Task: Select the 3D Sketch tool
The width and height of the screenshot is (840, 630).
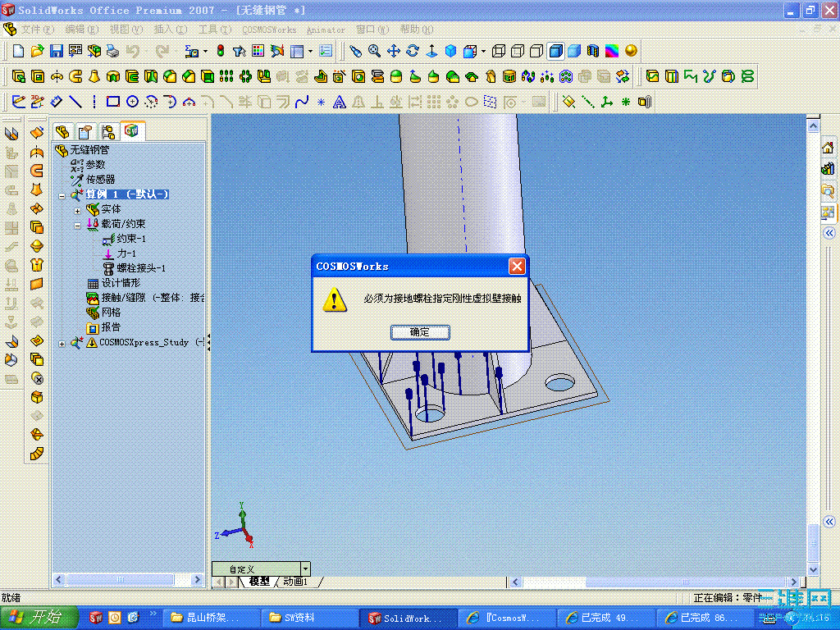Action: coord(37,102)
